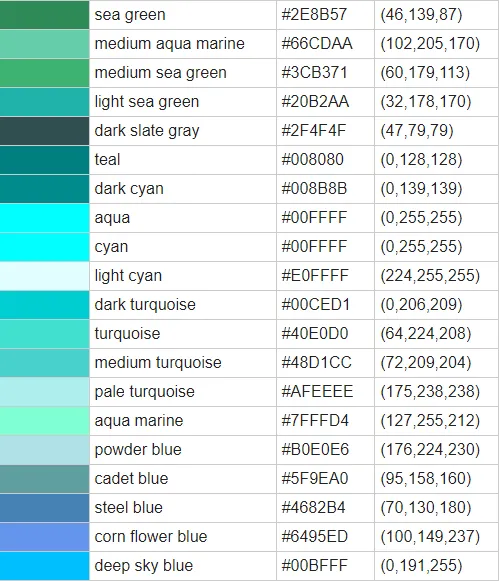The image size is (499, 581).
Task: Click the hex code #008B8B
Action: tap(314, 189)
